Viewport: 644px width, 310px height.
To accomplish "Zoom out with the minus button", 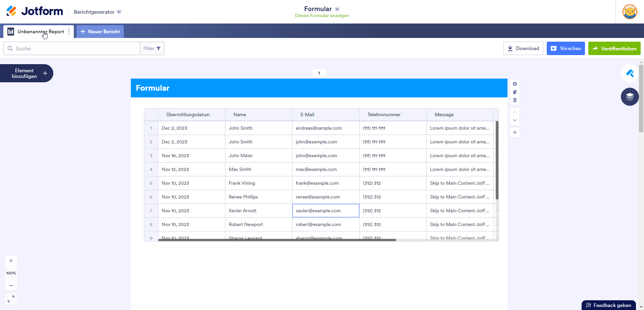I will coord(11,285).
